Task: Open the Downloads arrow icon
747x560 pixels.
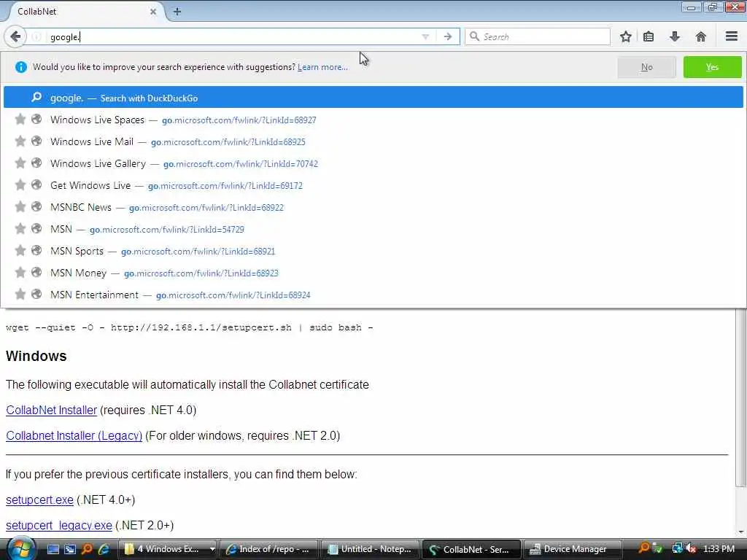Action: [x=675, y=36]
